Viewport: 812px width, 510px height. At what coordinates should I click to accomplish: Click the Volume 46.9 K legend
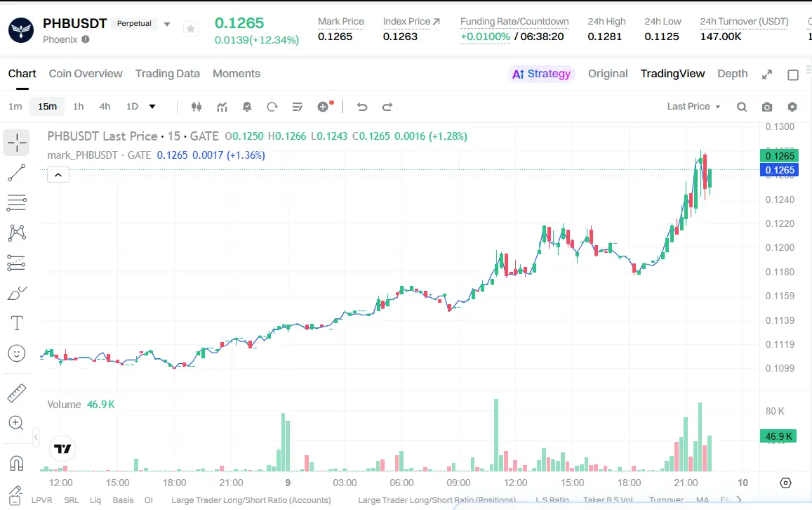[81, 404]
